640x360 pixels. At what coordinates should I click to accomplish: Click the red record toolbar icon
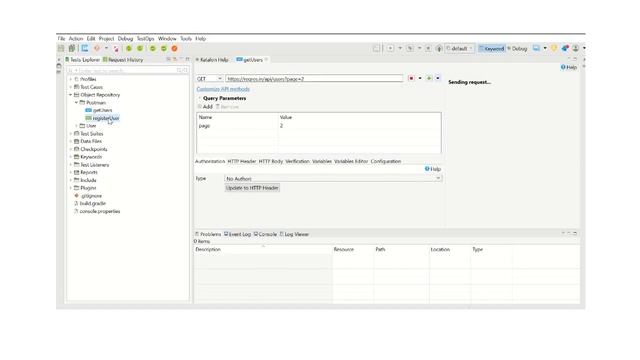(x=116, y=49)
